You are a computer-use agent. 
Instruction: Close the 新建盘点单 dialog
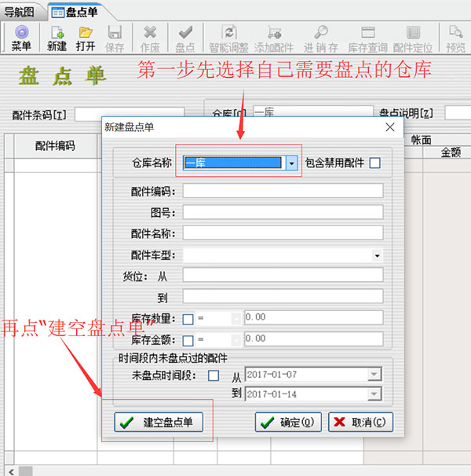coord(390,127)
